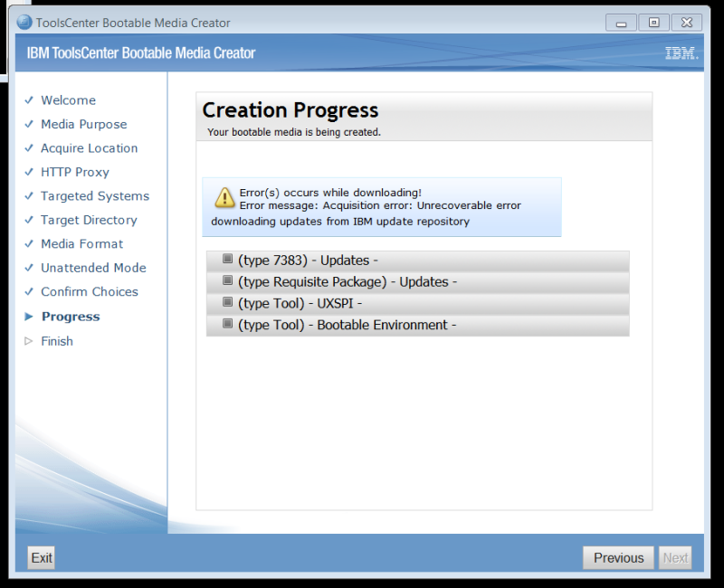Open the Media Purpose step
The height and width of the screenshot is (588, 724).
(x=83, y=124)
